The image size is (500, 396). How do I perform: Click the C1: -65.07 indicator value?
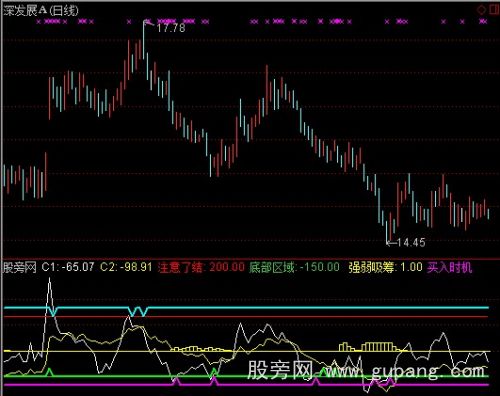(68, 267)
